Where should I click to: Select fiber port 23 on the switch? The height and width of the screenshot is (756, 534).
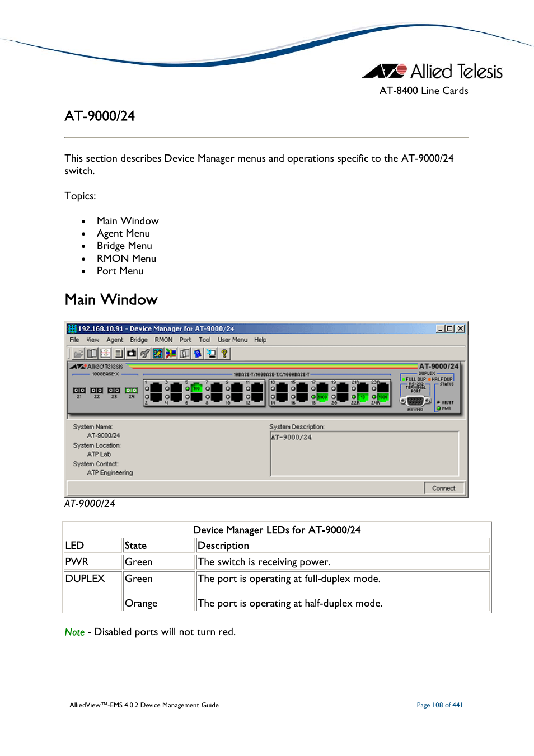point(114,391)
